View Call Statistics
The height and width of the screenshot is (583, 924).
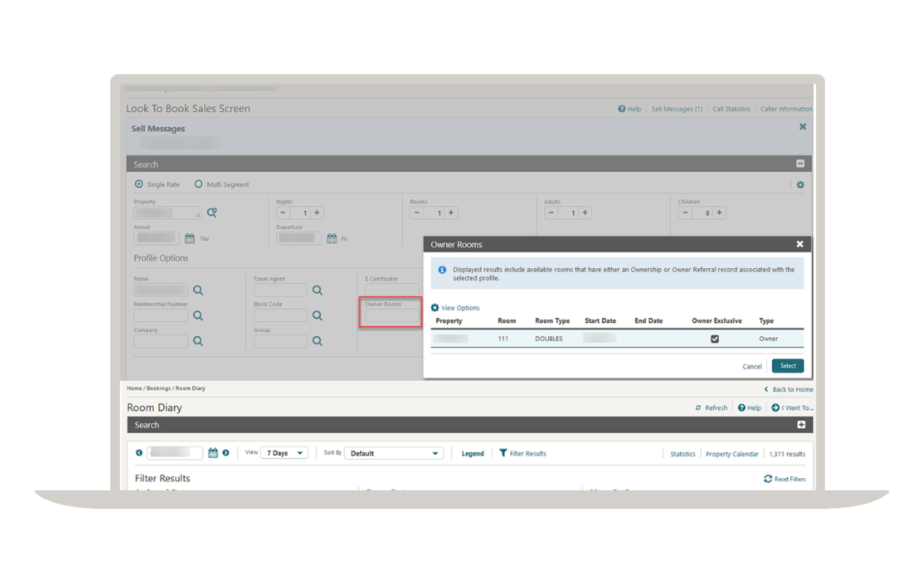(x=731, y=109)
